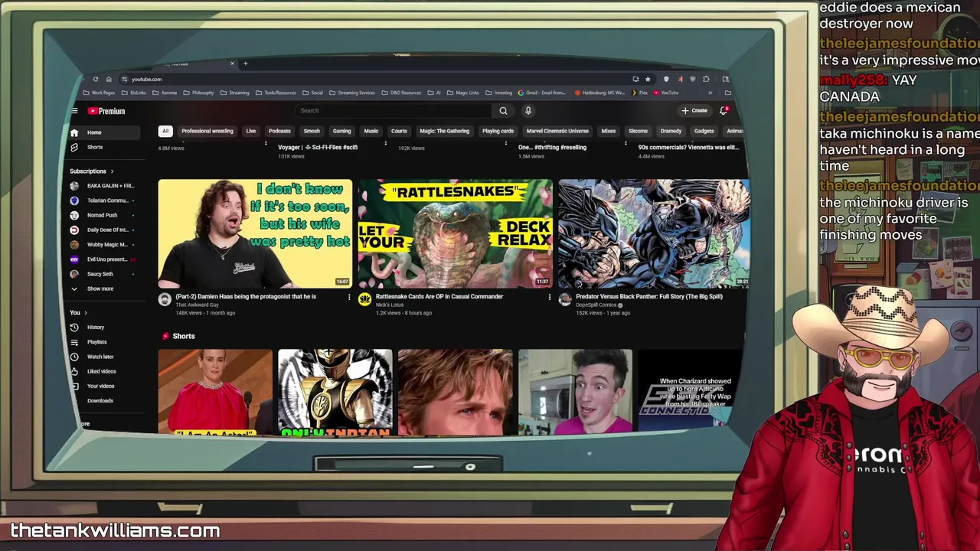Screen dimensions: 980x551
Task: Click the site info icon beside youtube.com
Action: [125, 79]
